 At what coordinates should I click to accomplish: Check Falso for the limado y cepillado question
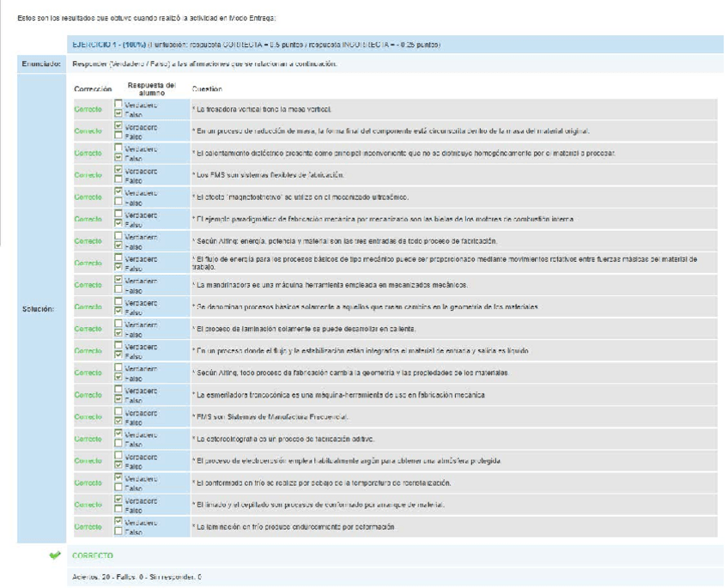click(x=119, y=510)
